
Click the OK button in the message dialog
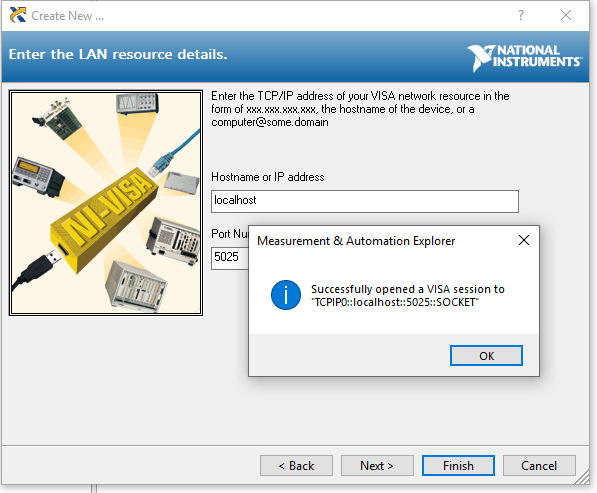[x=486, y=356]
